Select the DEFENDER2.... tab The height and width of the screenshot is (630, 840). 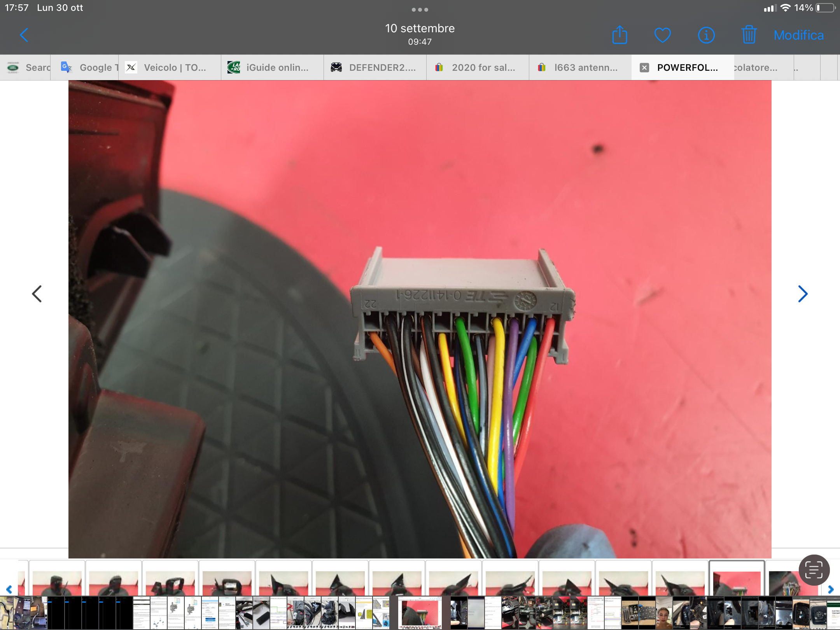pos(375,67)
